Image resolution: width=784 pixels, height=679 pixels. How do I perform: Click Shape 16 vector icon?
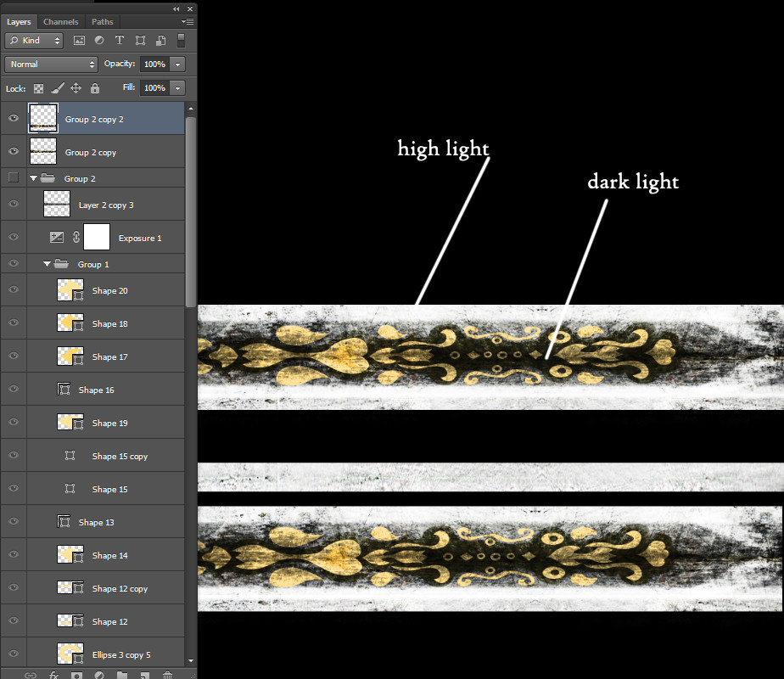(64, 389)
